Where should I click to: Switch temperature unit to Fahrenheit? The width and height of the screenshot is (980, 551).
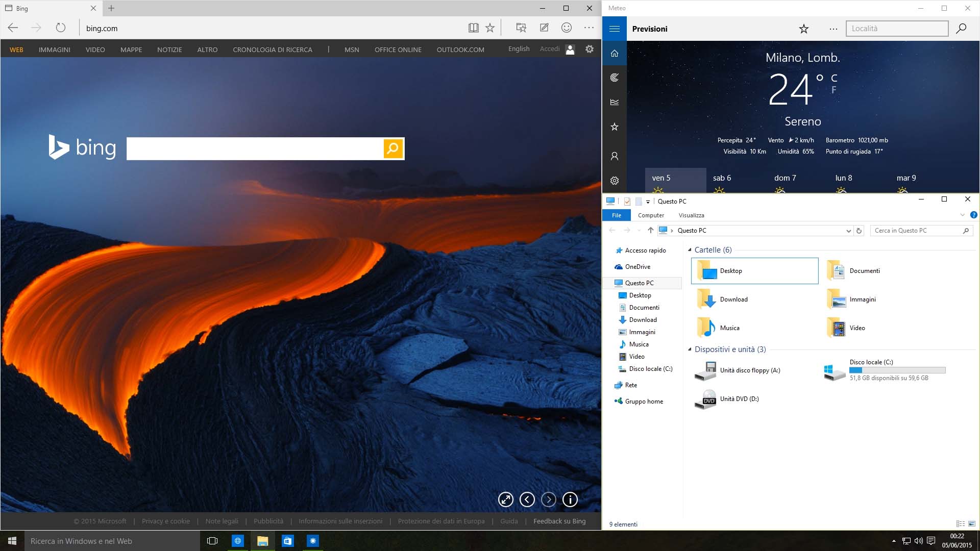834,90
